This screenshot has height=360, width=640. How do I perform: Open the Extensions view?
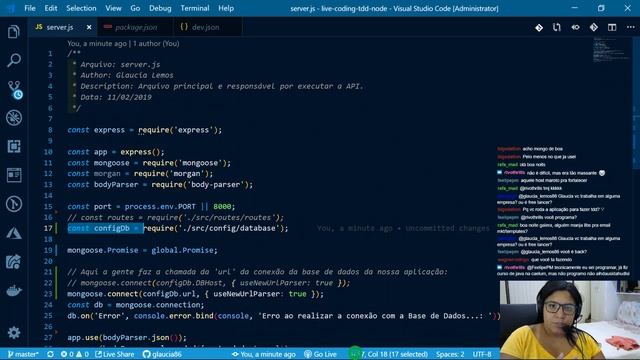pyautogui.click(x=13, y=146)
